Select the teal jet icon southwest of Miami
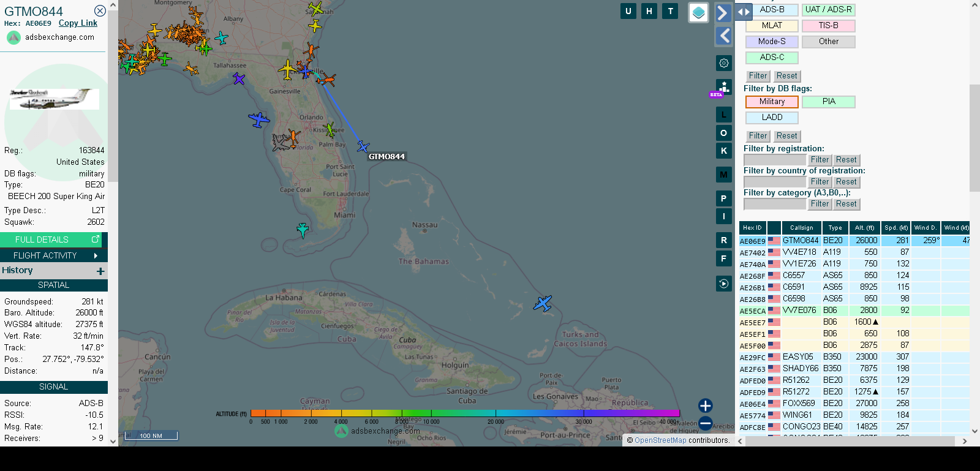Screen dimensions: 980x471 click(x=303, y=230)
